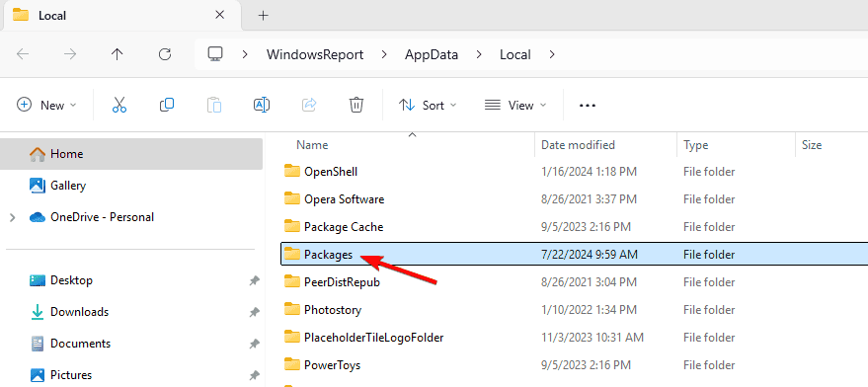868x387 pixels.
Task: Click the This PC monitor icon
Action: coord(215,54)
